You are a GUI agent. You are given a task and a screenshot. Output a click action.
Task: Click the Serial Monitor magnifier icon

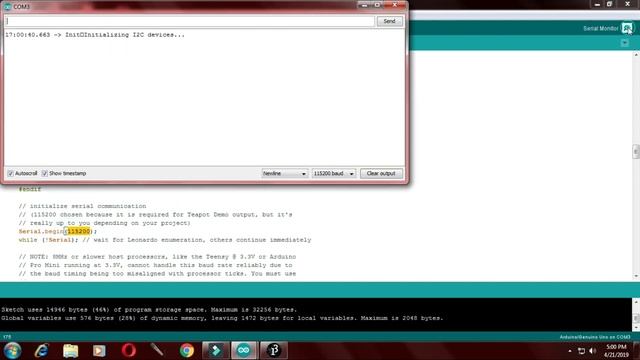coord(627,28)
